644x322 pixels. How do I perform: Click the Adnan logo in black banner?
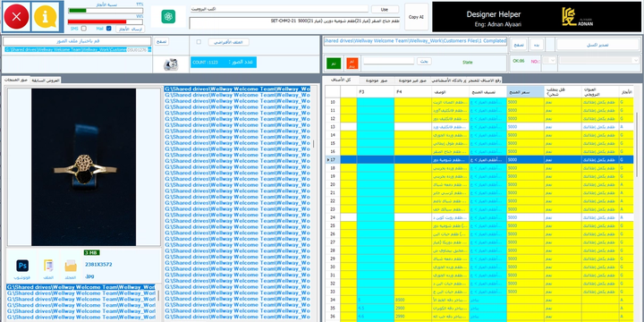pos(577,17)
